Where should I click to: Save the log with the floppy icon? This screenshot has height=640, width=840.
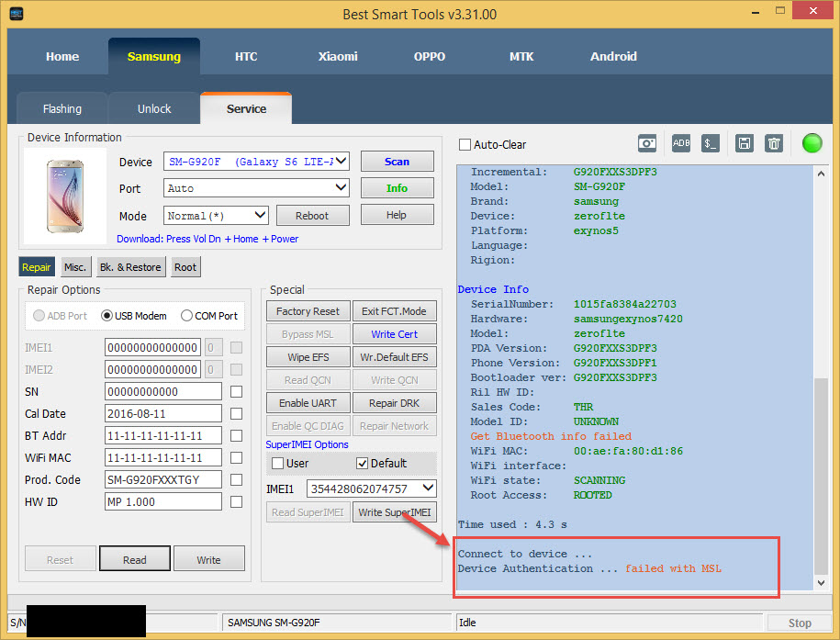pyautogui.click(x=745, y=143)
